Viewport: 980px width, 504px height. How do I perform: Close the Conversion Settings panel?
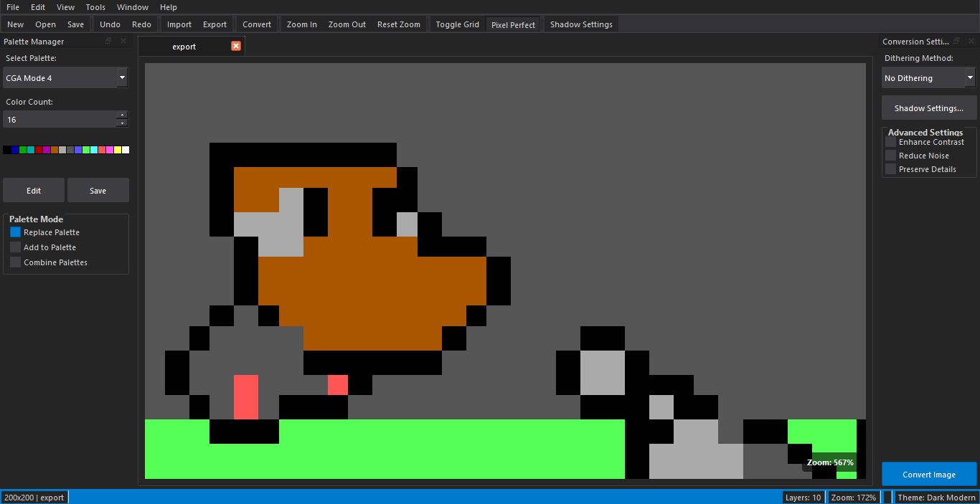(x=970, y=42)
